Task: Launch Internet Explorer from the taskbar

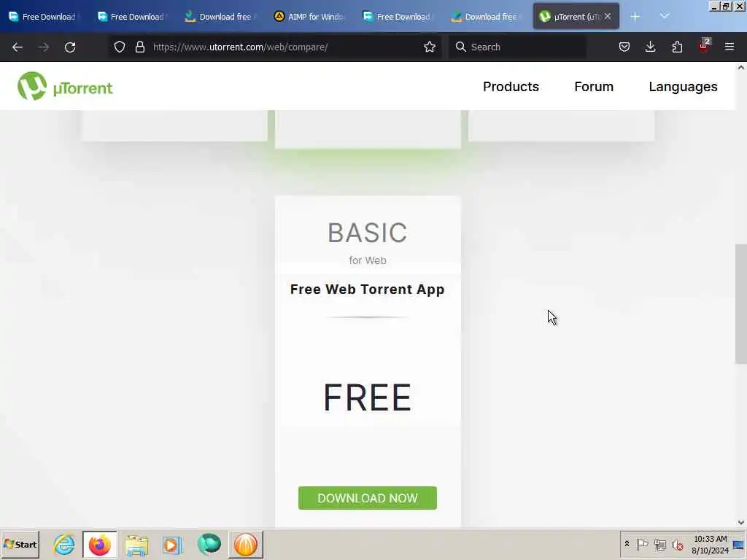Action: click(64, 544)
